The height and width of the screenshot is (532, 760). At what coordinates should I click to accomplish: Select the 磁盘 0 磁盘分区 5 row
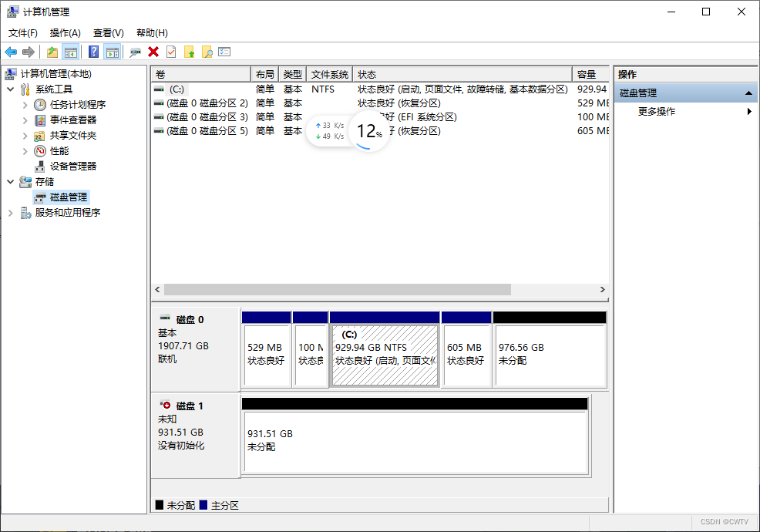(381, 131)
